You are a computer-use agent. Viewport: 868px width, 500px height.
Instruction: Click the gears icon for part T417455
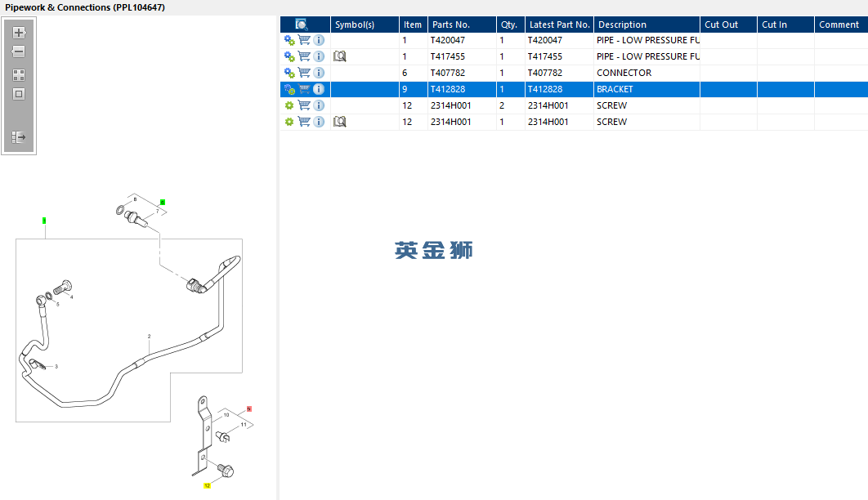(x=289, y=56)
